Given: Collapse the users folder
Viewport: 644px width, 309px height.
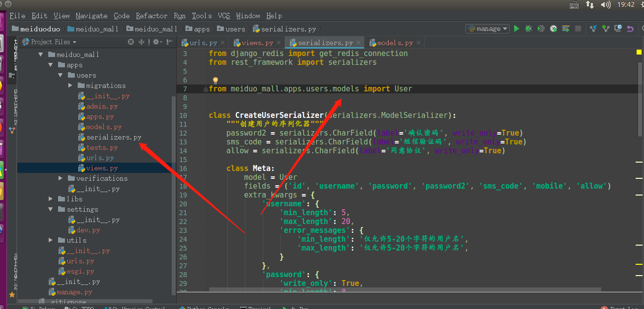Looking at the screenshot, I should point(60,75).
